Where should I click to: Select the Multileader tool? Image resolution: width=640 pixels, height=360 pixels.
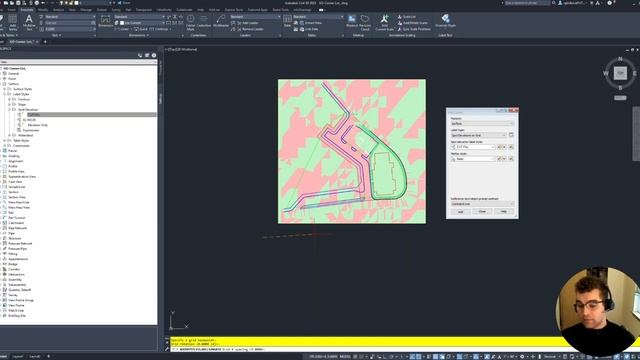(x=221, y=21)
